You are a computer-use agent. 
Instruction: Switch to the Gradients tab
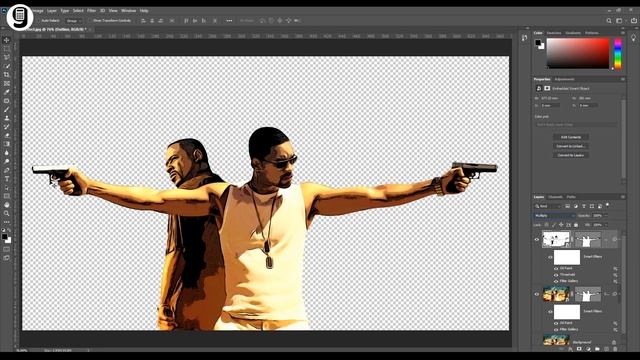(573, 33)
